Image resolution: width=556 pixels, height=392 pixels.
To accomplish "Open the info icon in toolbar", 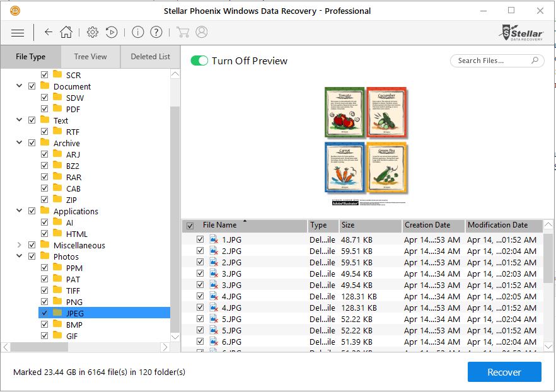I will [138, 32].
